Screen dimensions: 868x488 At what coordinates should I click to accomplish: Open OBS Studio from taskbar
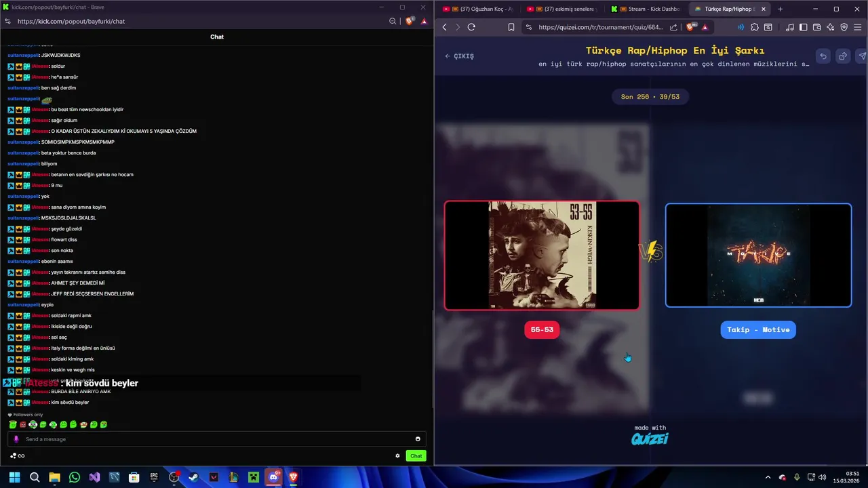[174, 477]
